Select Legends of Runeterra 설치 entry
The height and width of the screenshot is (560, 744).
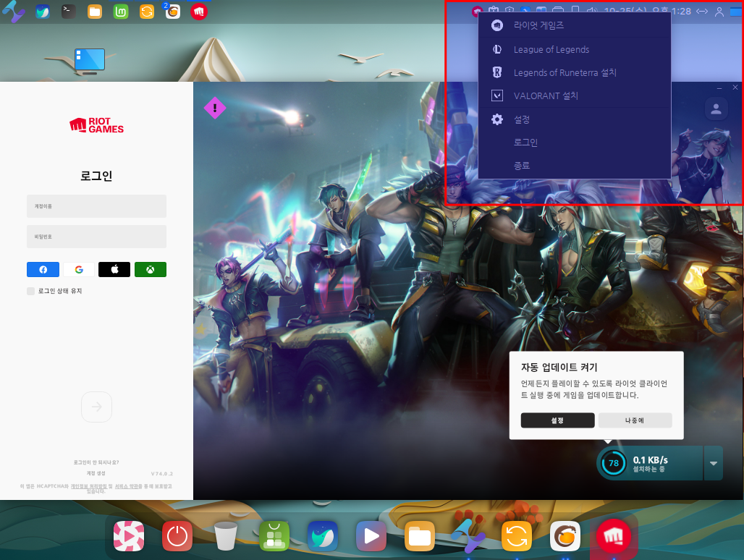[x=565, y=73]
